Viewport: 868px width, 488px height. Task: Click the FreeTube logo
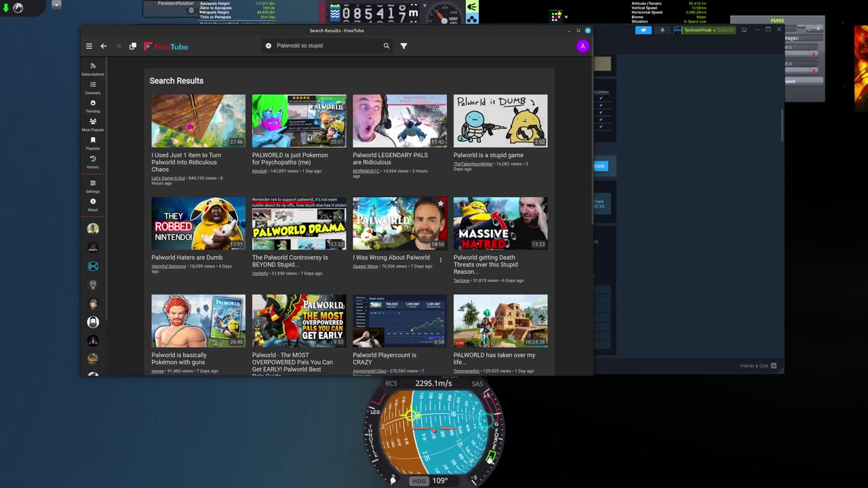coord(166,46)
